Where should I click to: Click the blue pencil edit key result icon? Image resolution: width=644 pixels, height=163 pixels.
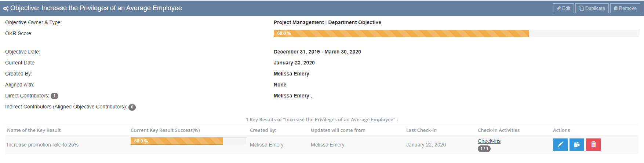coord(560,145)
